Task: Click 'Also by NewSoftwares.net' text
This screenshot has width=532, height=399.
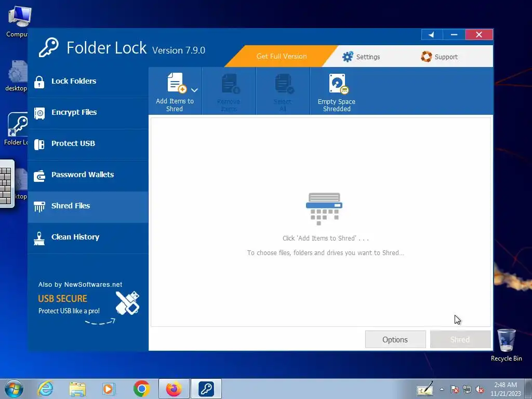Action: [80, 285]
